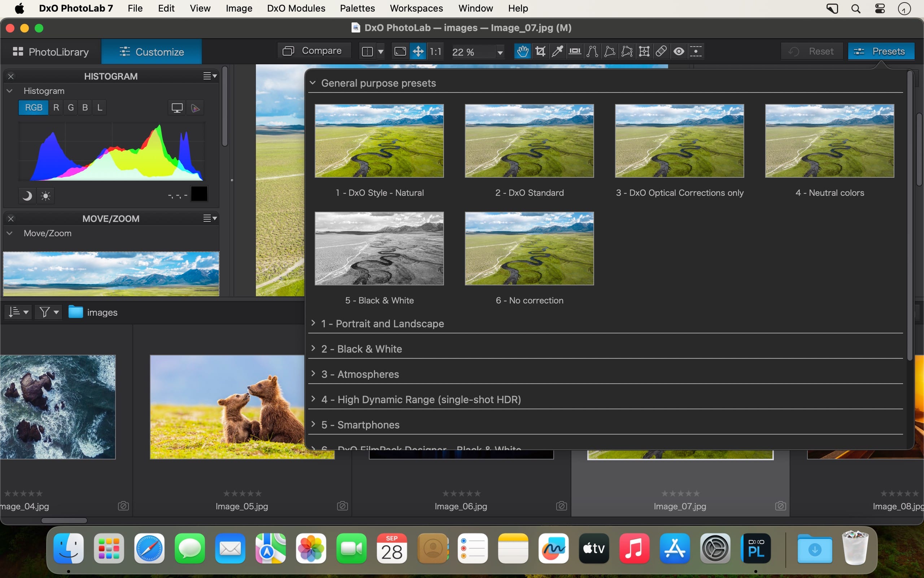Choose the force parallels perspective tool
The height and width of the screenshot is (578, 924).
click(x=592, y=51)
